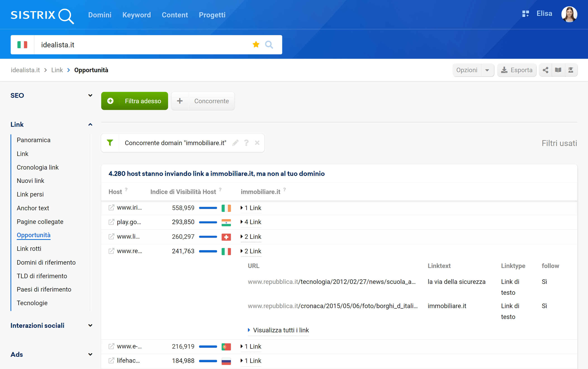This screenshot has width=588, height=369.
Task: Click the Concorrente button
Action: 203,101
